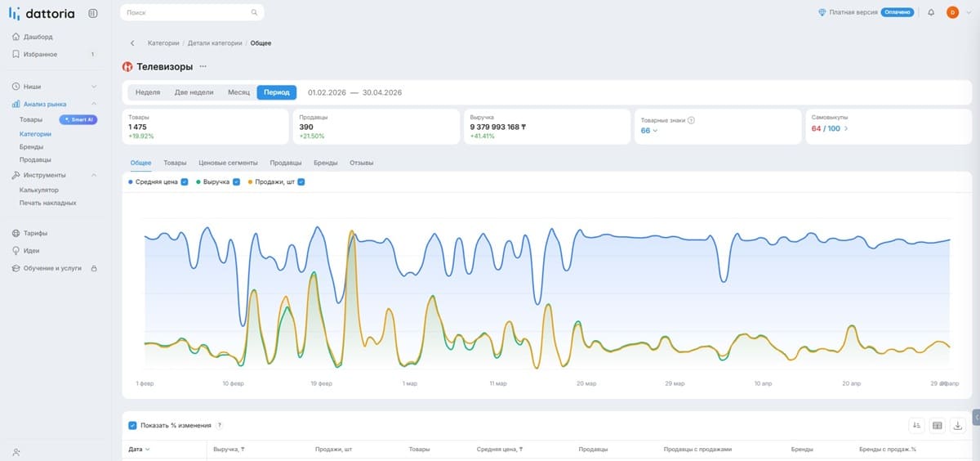Click the Избранное bookmark icon
The height and width of the screenshot is (461, 980).
[16, 54]
